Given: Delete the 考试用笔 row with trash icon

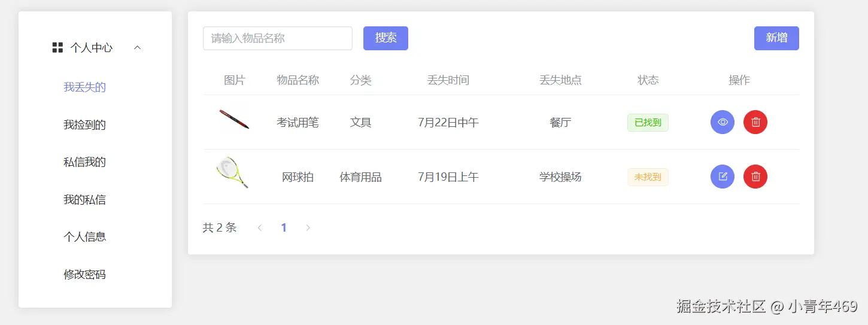Looking at the screenshot, I should point(755,122).
